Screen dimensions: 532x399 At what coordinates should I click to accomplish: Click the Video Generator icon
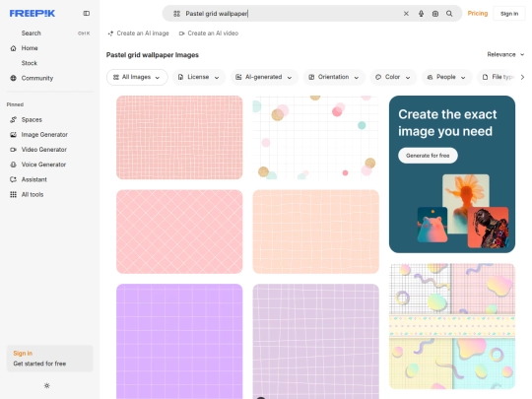tap(13, 150)
